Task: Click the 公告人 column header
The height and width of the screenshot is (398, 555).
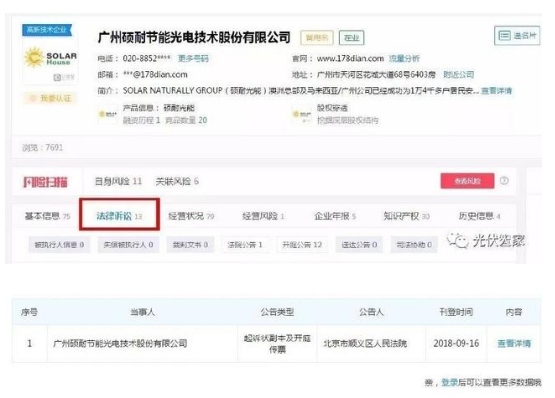Action: (371, 312)
